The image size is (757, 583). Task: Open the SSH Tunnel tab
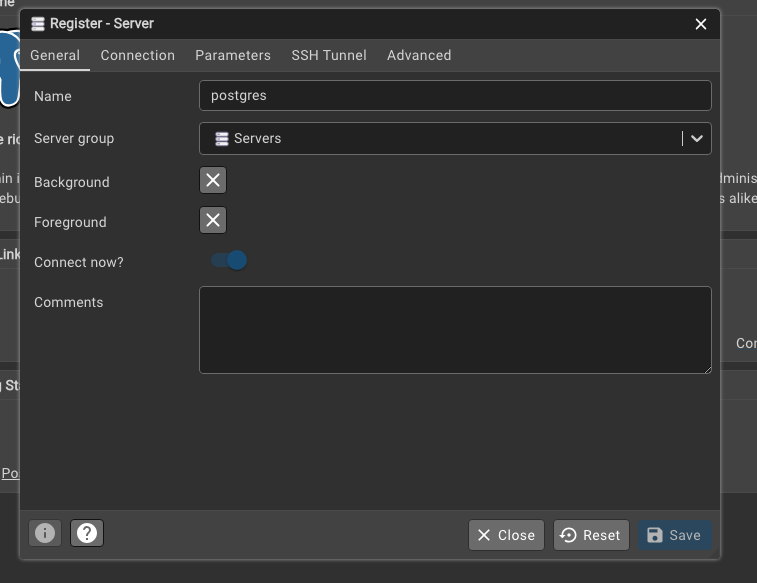[x=329, y=55]
